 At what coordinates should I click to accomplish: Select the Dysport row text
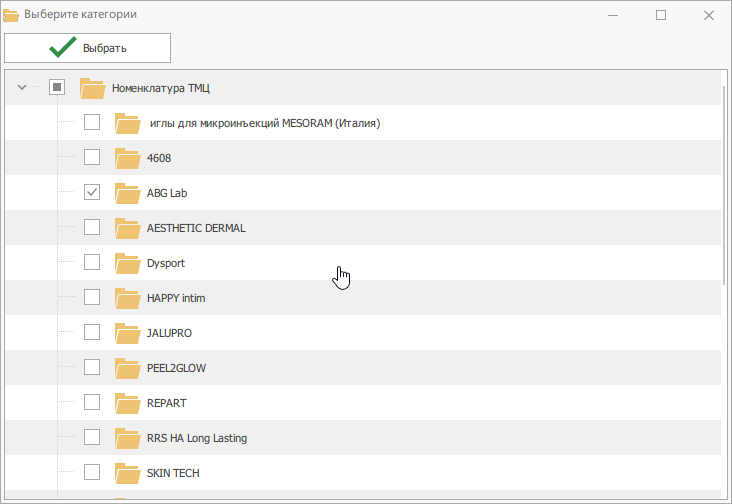166,263
